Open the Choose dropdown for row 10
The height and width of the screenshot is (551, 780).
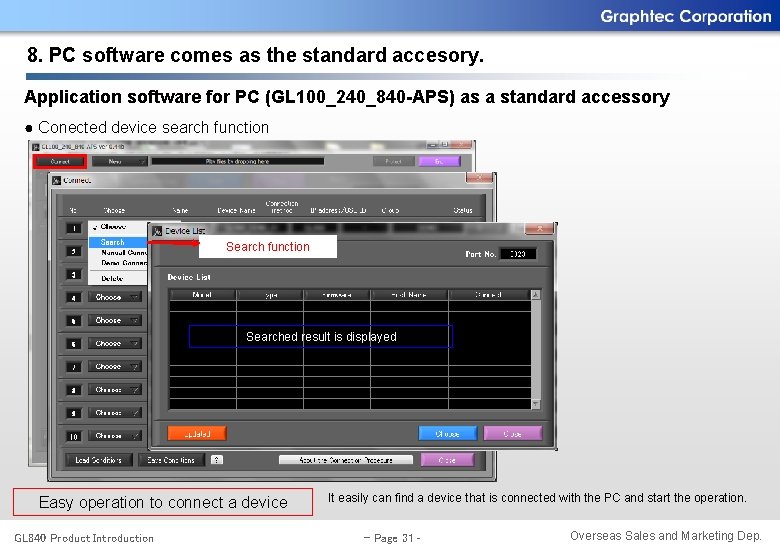pos(115,436)
